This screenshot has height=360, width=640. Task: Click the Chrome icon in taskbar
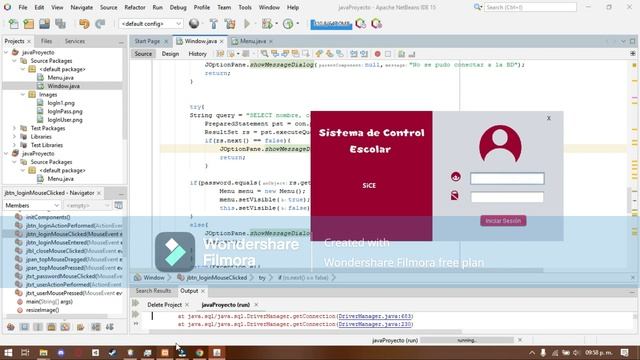[x=200, y=353]
